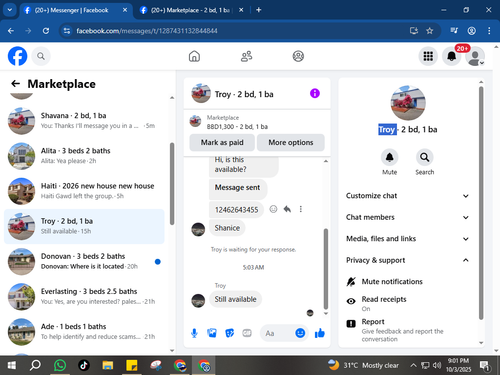Mute conversation using the bell icon
The height and width of the screenshot is (375, 500).
click(x=389, y=157)
